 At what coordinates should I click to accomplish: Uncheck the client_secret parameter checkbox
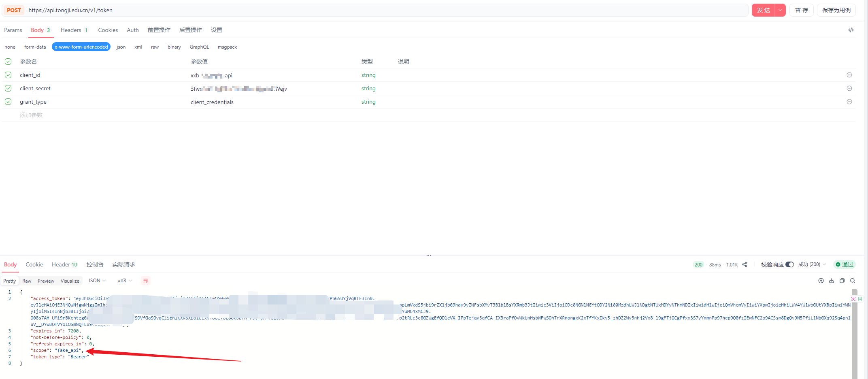click(8, 88)
